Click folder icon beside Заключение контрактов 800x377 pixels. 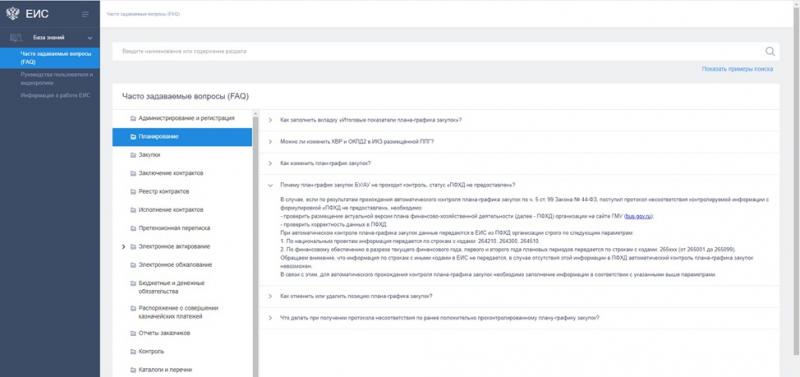tap(133, 173)
